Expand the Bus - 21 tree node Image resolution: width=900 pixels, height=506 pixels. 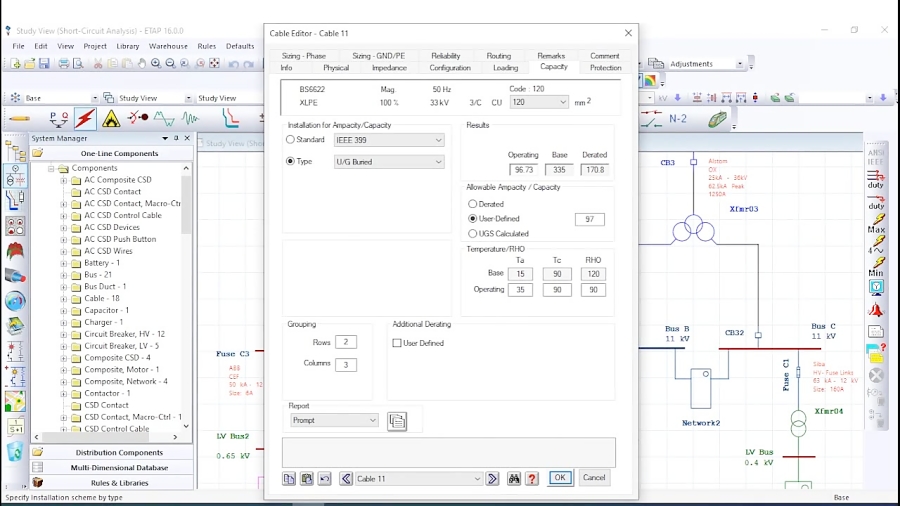[x=64, y=275]
